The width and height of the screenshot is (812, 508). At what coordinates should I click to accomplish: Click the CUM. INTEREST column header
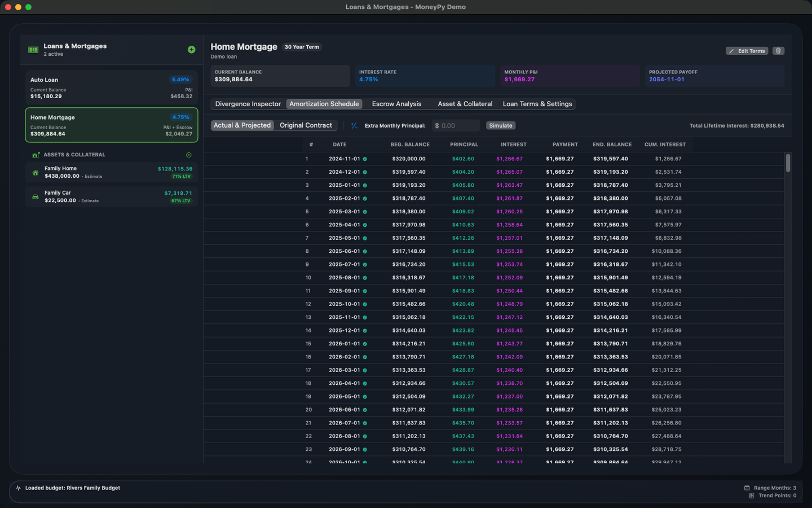[x=665, y=144]
